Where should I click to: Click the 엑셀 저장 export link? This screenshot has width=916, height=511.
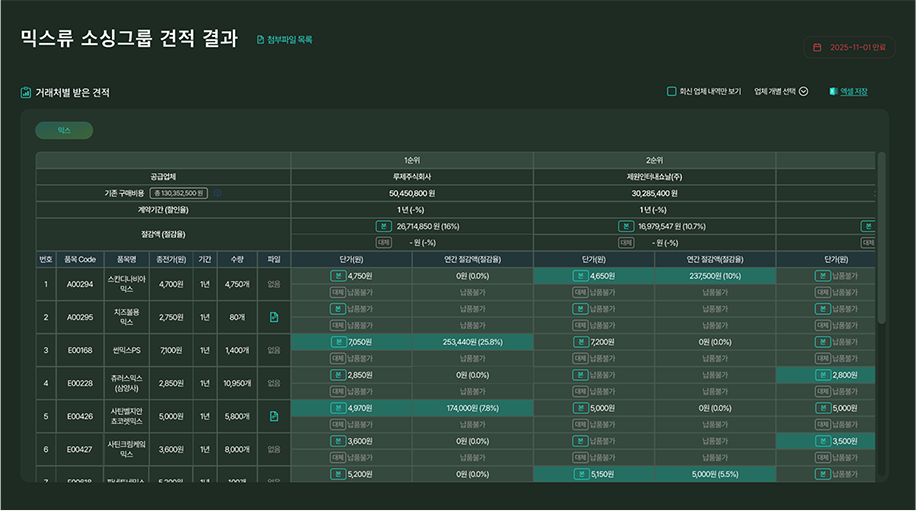pos(853,92)
